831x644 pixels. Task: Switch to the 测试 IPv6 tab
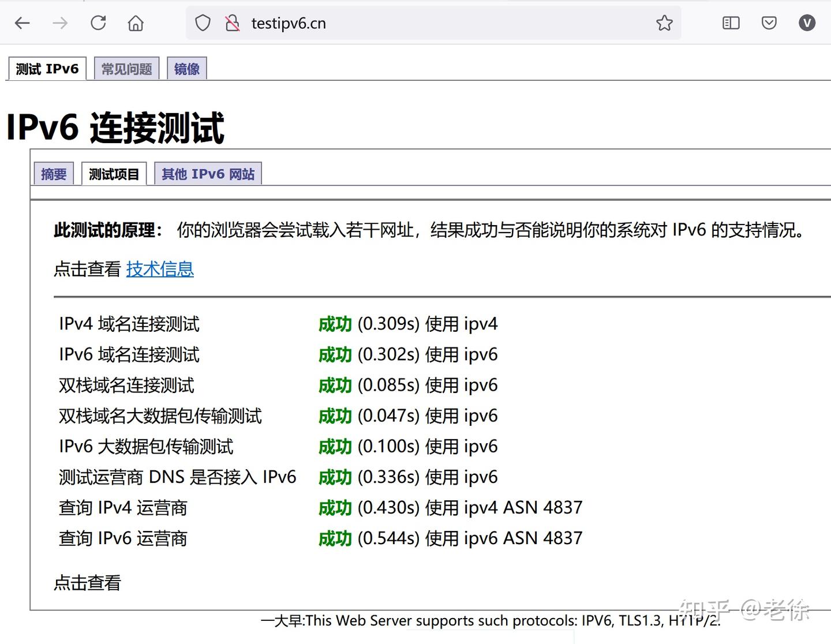pyautogui.click(x=47, y=68)
